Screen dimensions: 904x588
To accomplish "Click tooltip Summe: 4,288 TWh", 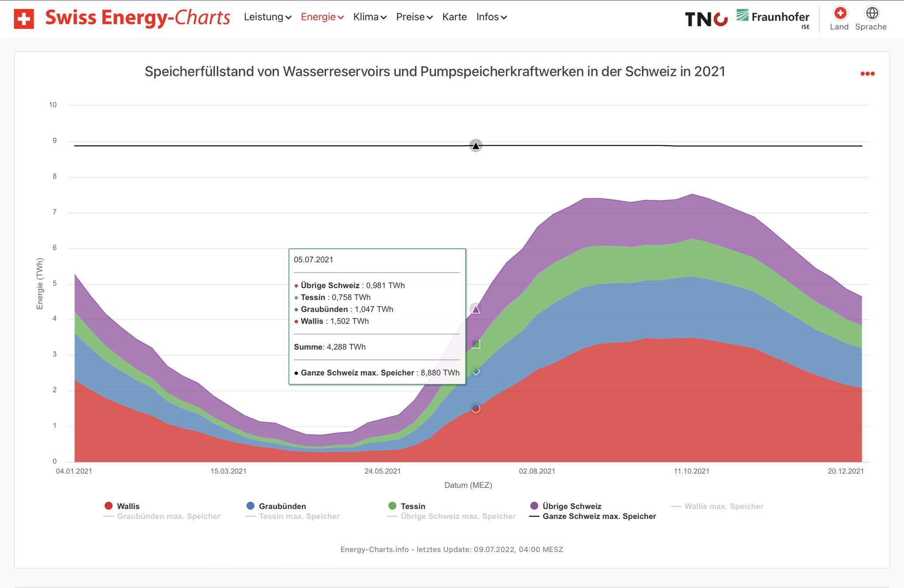I will [330, 347].
